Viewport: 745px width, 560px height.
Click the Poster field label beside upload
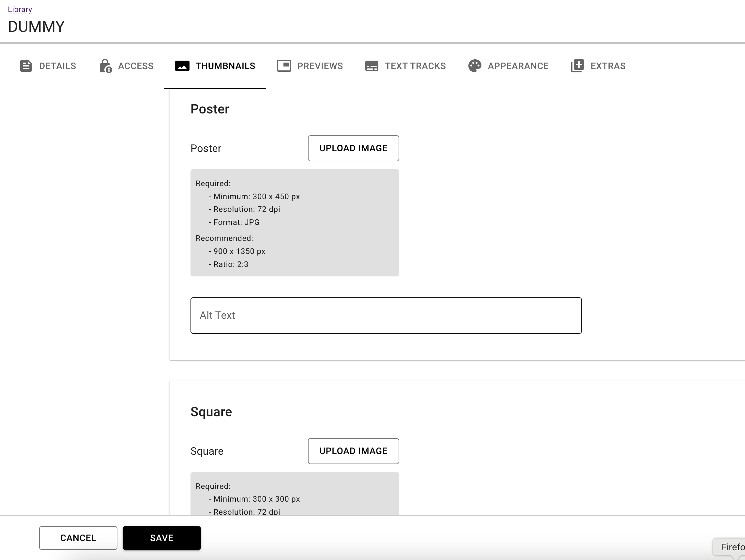[x=206, y=148]
